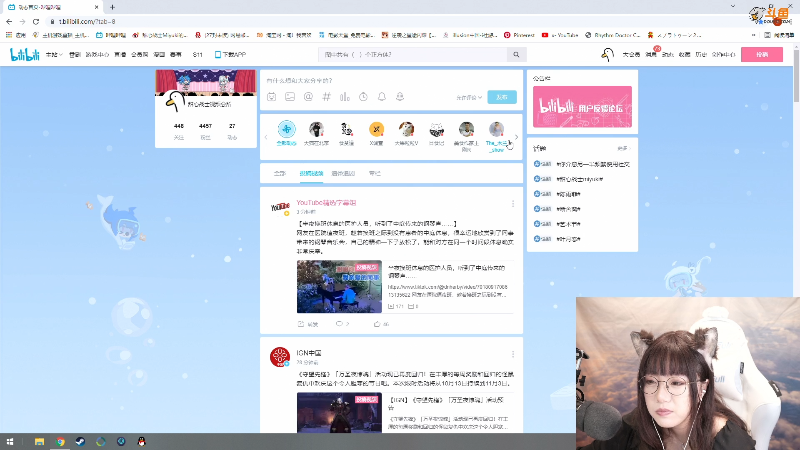Open the goose avatar in the header
800x450 pixels.
point(607,55)
